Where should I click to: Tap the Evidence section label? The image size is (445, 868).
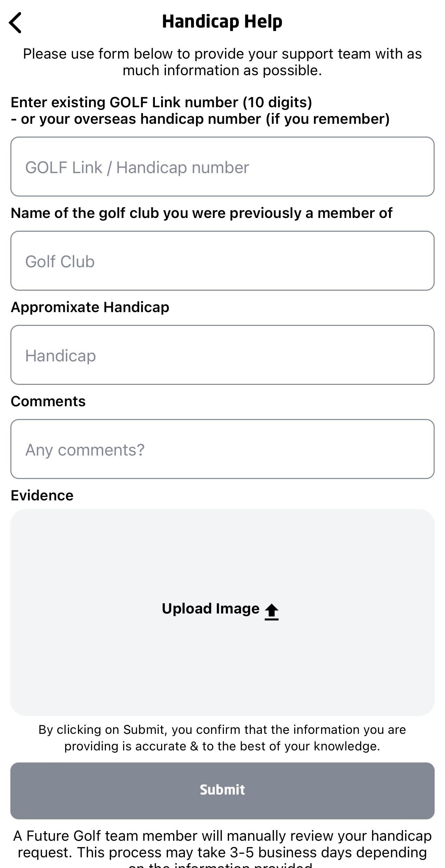tap(42, 496)
